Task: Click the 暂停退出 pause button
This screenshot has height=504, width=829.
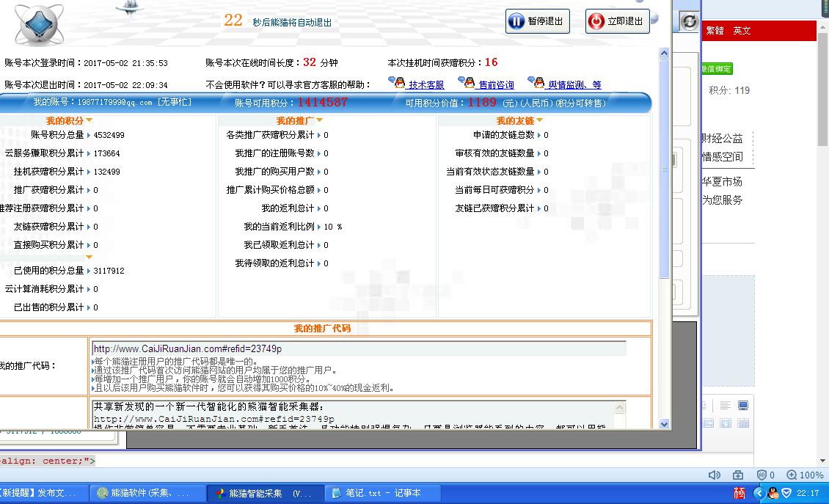Action: [537, 21]
